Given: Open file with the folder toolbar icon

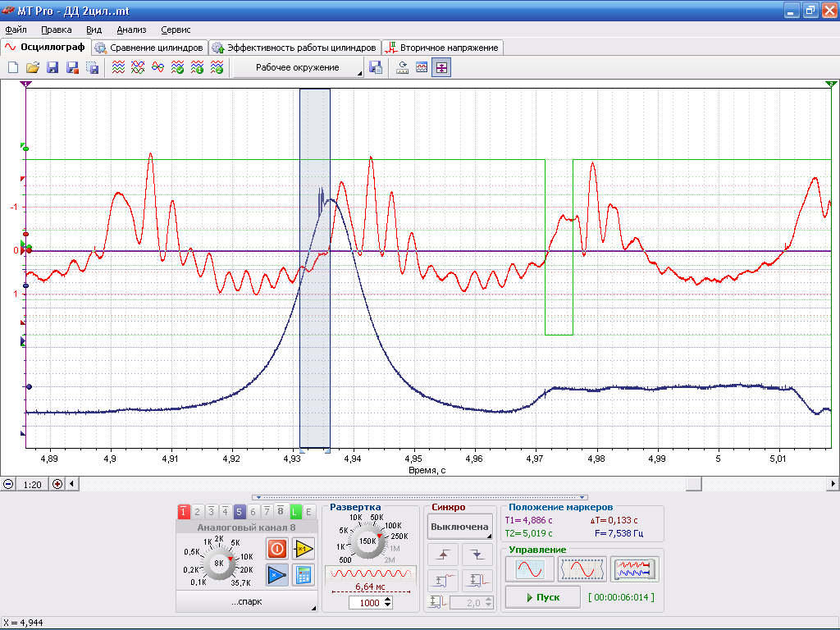Looking at the screenshot, I should (x=33, y=67).
